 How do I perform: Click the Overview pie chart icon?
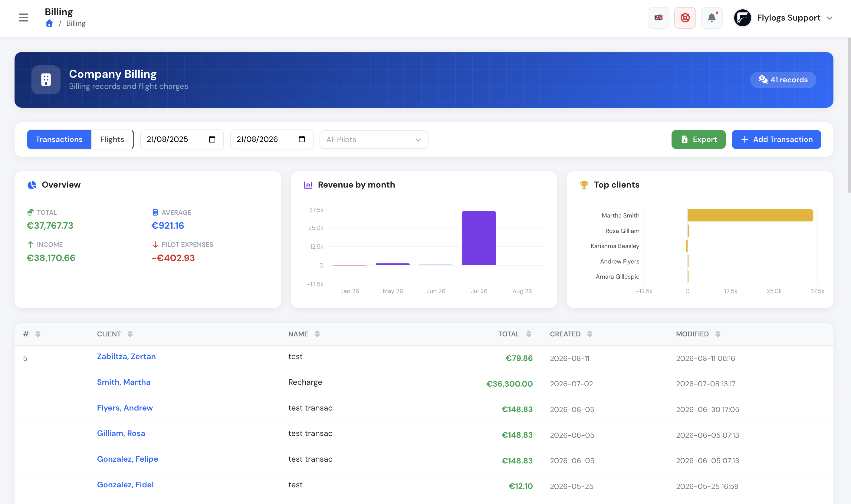[32, 185]
